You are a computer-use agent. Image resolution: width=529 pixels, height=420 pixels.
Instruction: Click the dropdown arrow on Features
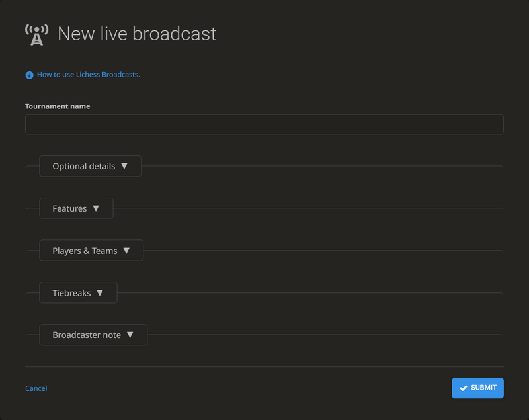tap(97, 208)
